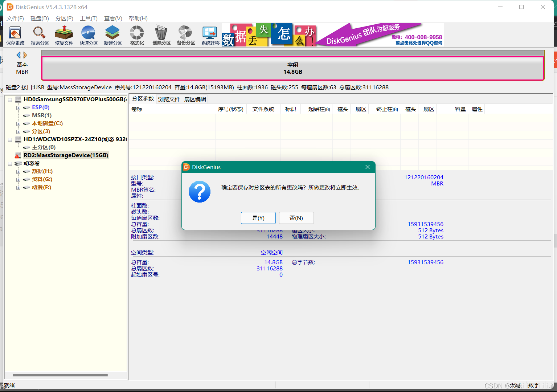Click the tree panel horizontal scrollbar
The height and width of the screenshot is (392, 557).
(60, 375)
